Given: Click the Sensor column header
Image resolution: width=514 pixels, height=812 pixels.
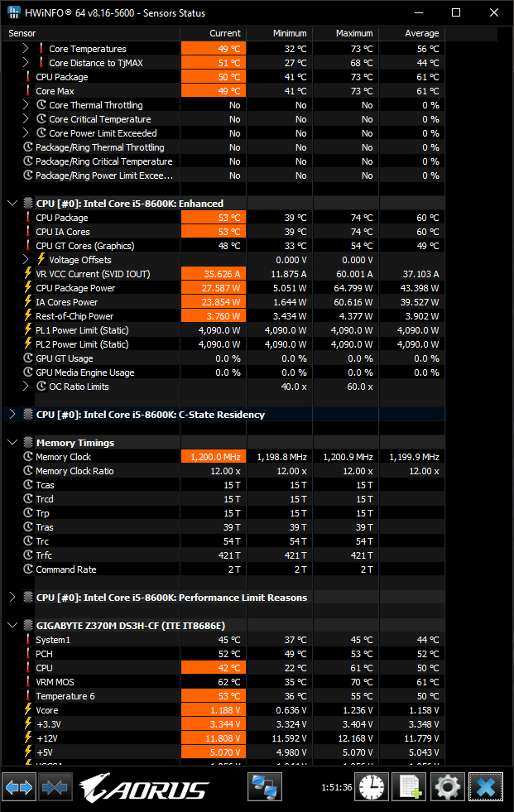Looking at the screenshot, I should (91, 33).
